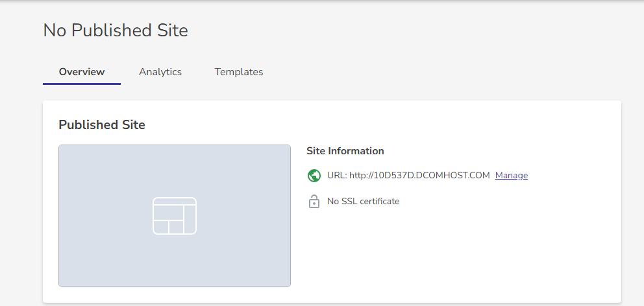Image resolution: width=644 pixels, height=306 pixels.
Task: Click the 'Site Information' heading
Action: tap(345, 151)
